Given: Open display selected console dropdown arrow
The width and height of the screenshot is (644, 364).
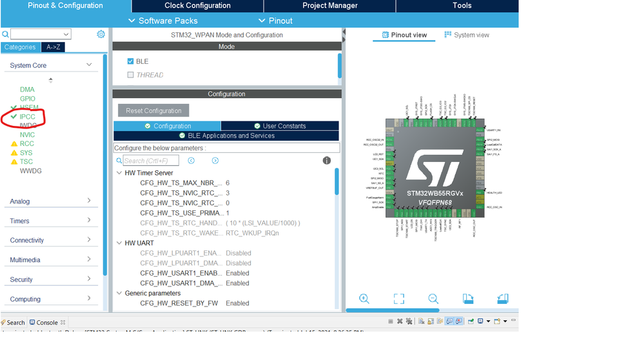Looking at the screenshot, I should 488,321.
